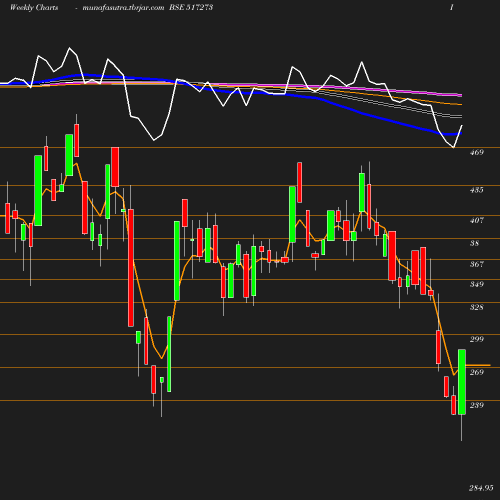Click the last tall green candle
The height and width of the screenshot is (500, 500).
[x=462, y=382]
